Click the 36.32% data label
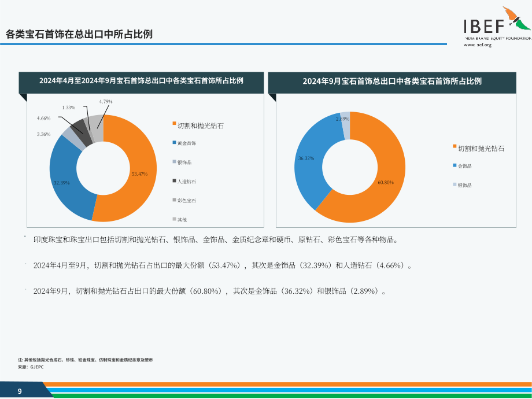This screenshot has width=532, height=399. click(306, 158)
